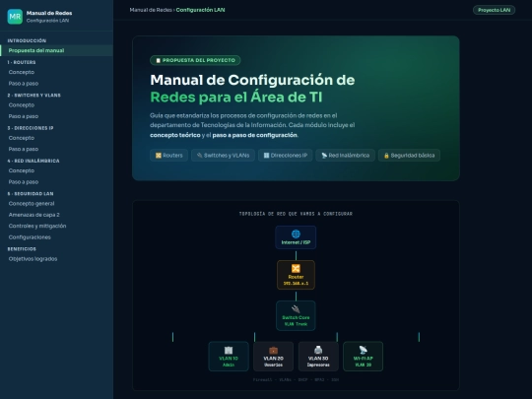
Task: Open Concepto under 2 - Switches y VLANs
Action: [x=22, y=105]
